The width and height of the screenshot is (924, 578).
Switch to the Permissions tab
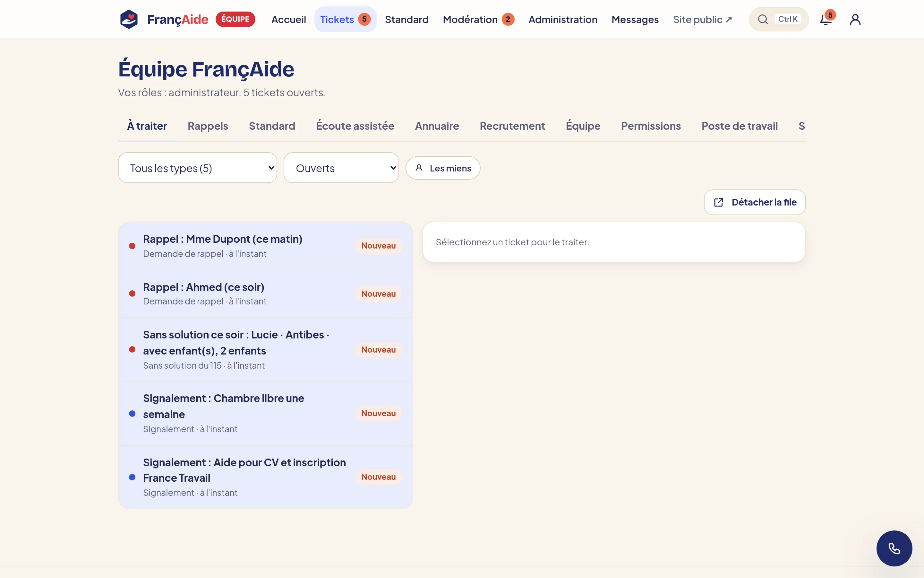click(x=651, y=126)
